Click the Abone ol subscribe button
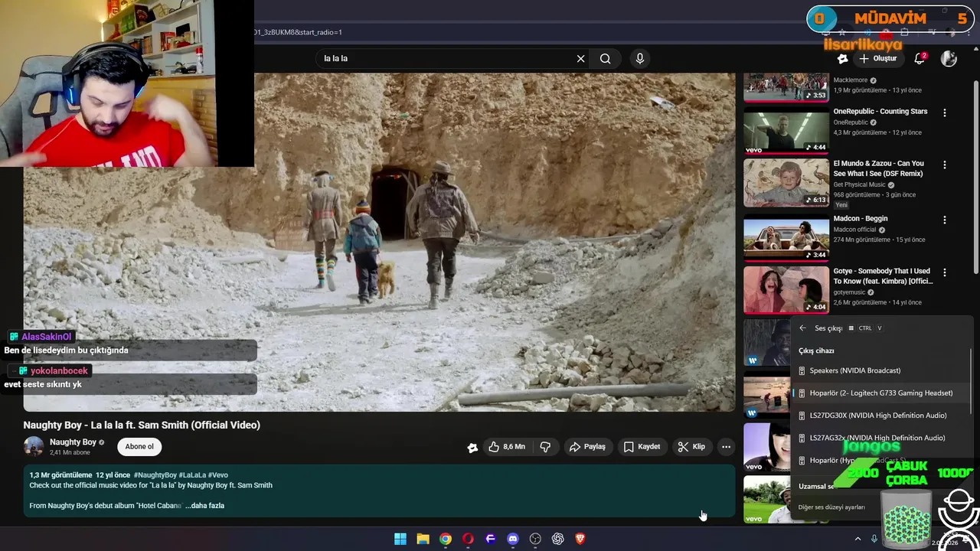The width and height of the screenshot is (980, 551). click(139, 447)
